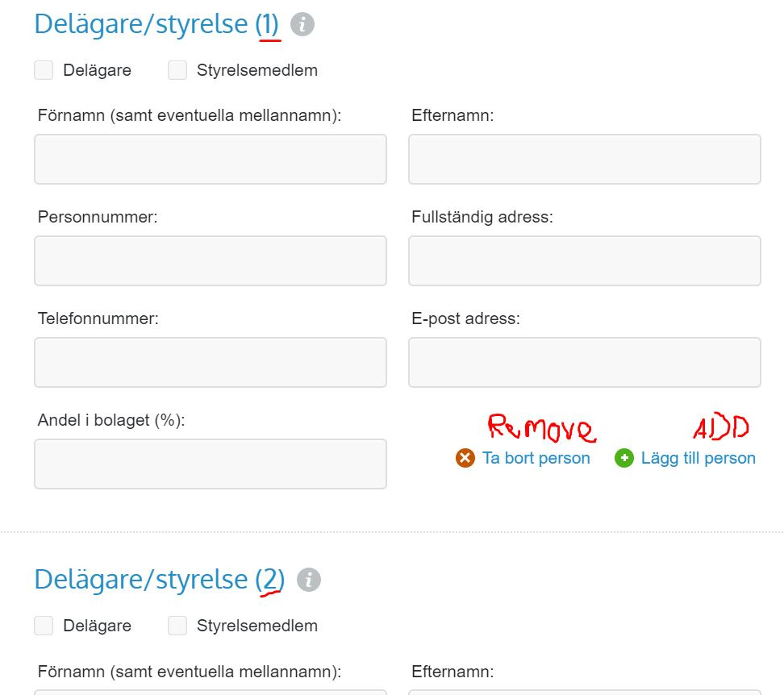Check Delägare box in section (2)
784x695 pixels.
[x=44, y=626]
